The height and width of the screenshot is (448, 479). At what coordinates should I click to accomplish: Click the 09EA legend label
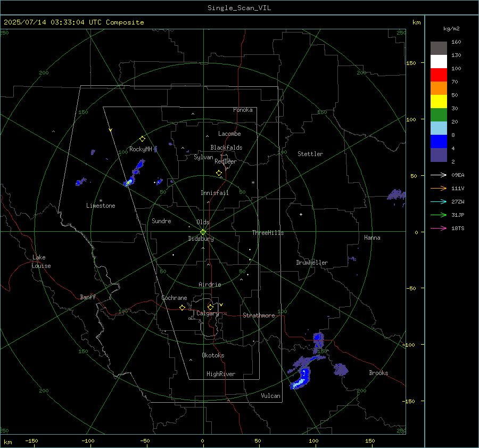point(458,175)
